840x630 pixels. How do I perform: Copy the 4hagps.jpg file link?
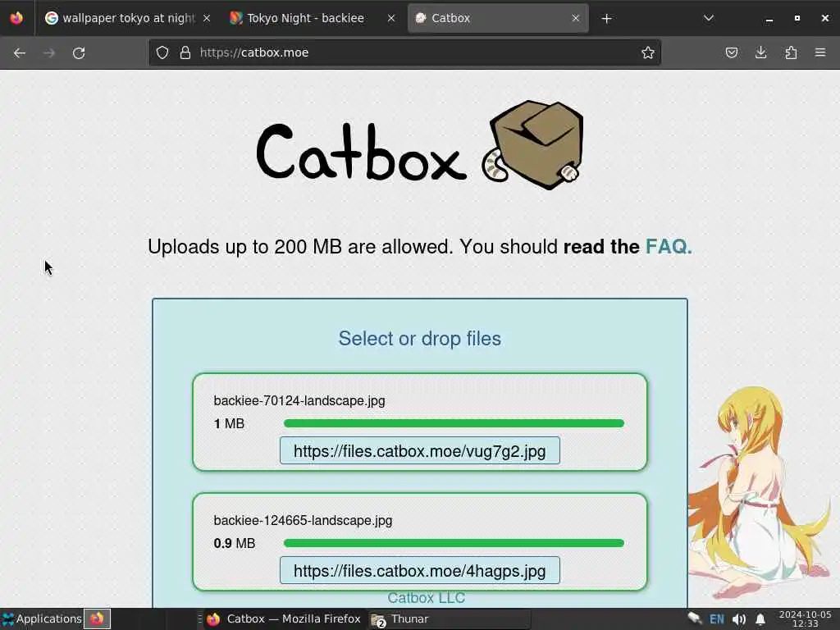419,571
